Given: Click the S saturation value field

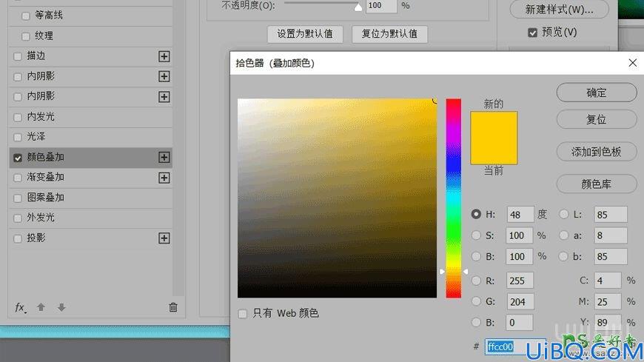Looking at the screenshot, I should coord(519,235).
